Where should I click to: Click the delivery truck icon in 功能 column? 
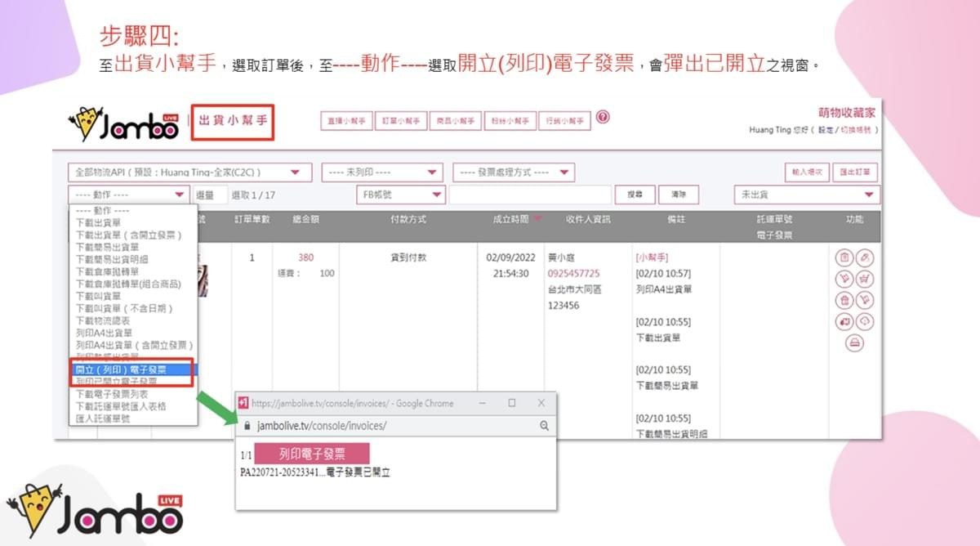click(844, 321)
